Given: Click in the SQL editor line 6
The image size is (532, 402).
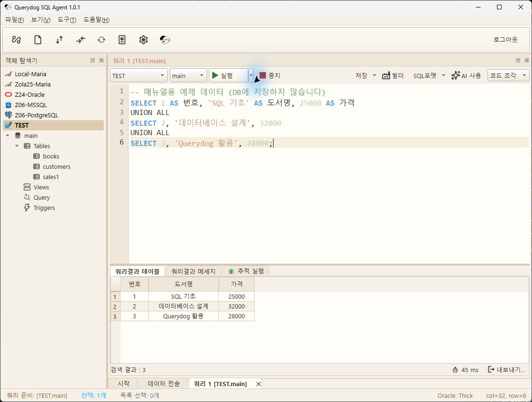Looking at the screenshot, I should pyautogui.click(x=329, y=143).
